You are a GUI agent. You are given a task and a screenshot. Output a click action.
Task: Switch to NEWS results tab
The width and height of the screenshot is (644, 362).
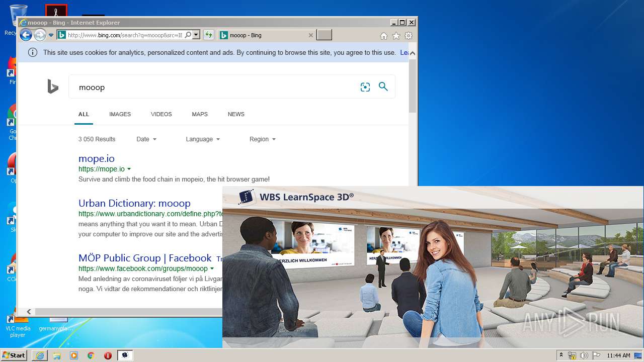pos(236,114)
